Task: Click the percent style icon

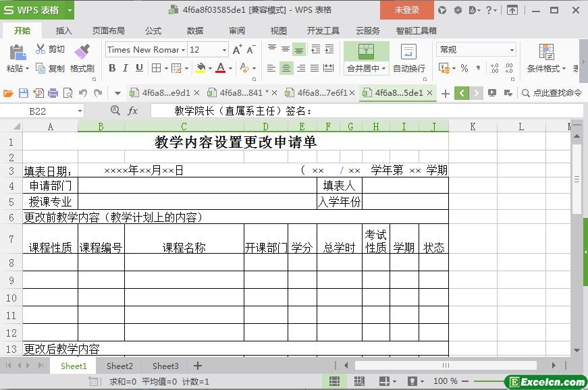Action: (x=464, y=68)
